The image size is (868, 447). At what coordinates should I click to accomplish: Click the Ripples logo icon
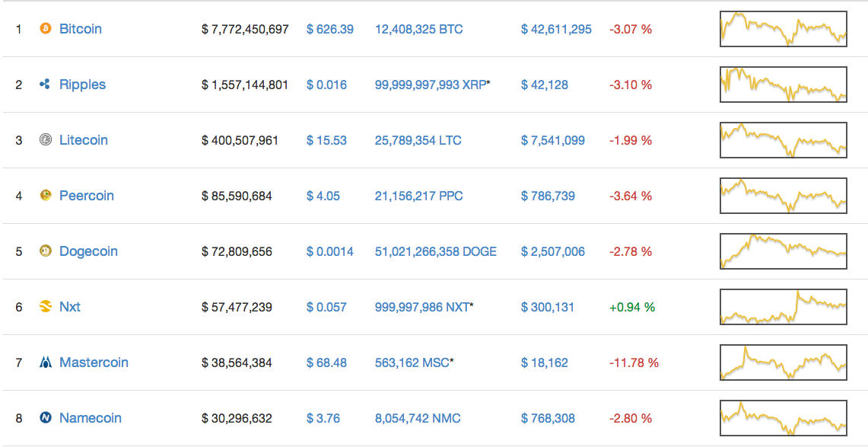[x=46, y=85]
